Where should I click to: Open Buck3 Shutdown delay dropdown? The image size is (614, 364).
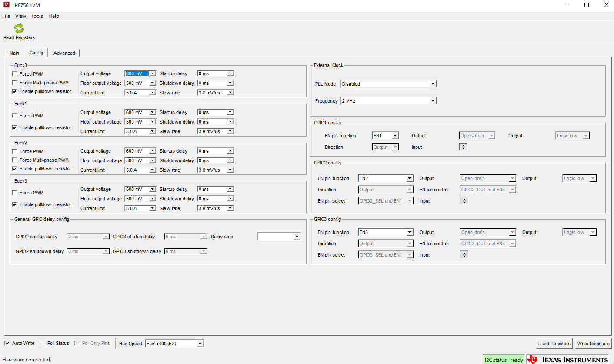coord(216,199)
